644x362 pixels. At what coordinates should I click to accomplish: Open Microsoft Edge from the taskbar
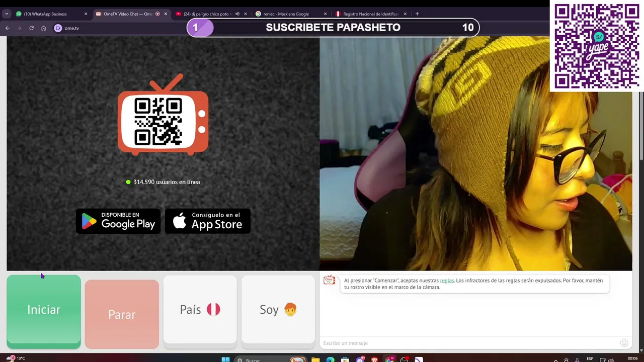330,360
